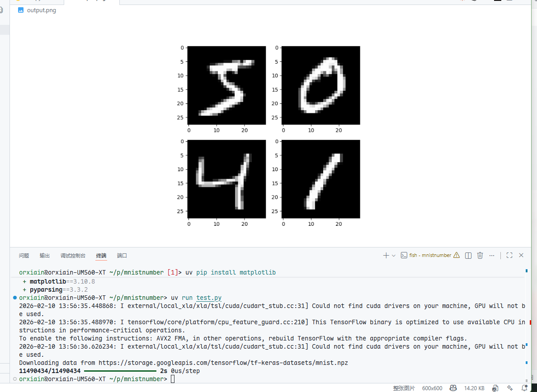Kill terminal with the trash icon
Image resolution: width=537 pixels, height=392 pixels.
480,255
